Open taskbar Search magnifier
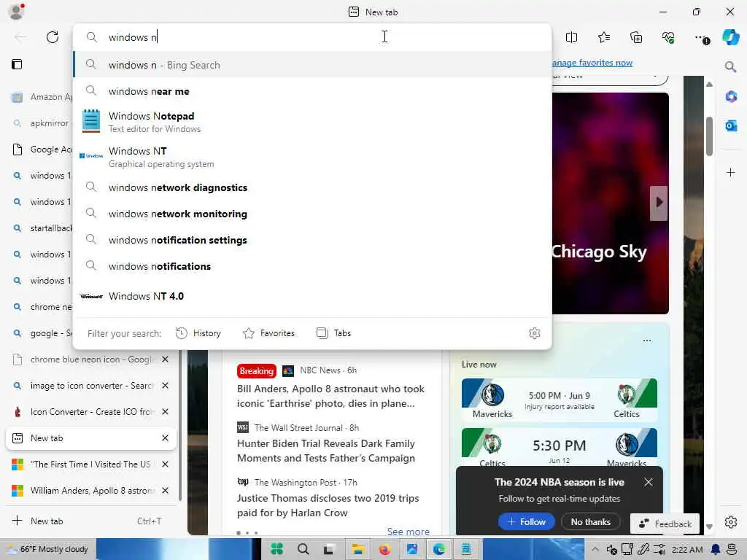This screenshot has height=560, width=747. pos(303,549)
